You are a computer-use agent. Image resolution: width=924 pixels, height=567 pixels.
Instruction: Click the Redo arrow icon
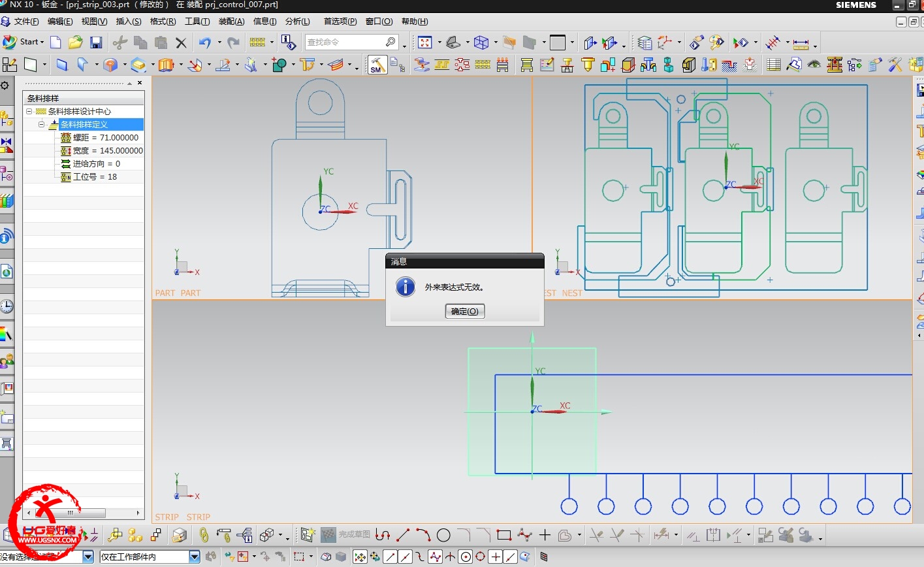[x=233, y=42]
